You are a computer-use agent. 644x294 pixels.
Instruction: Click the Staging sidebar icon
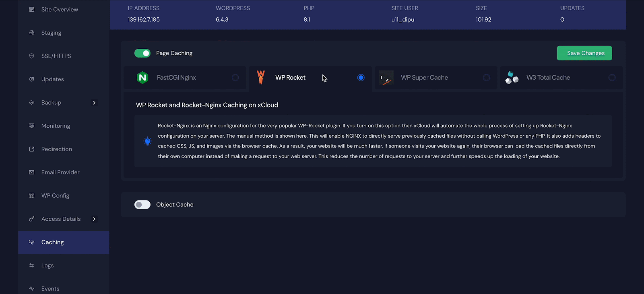tap(32, 33)
